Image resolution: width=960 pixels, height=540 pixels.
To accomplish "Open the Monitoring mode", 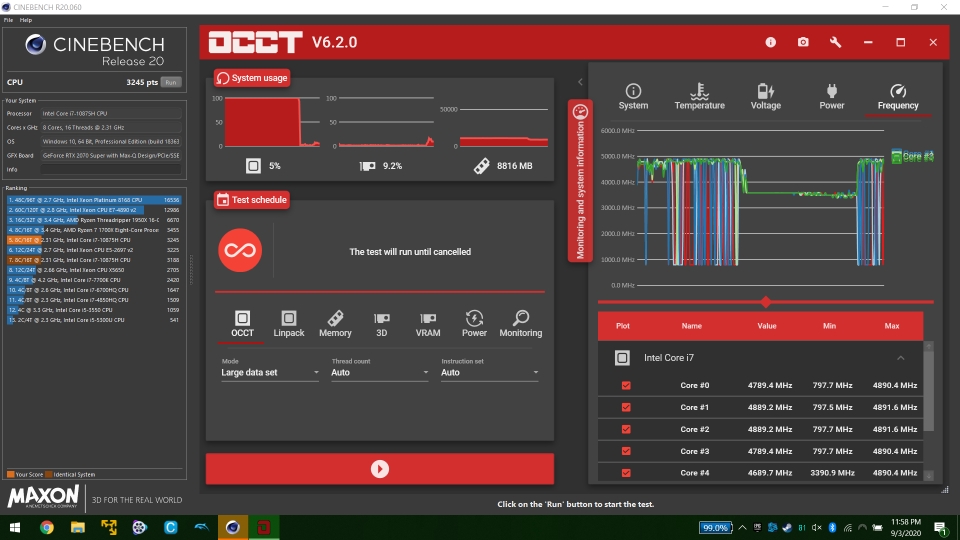I will [520, 324].
